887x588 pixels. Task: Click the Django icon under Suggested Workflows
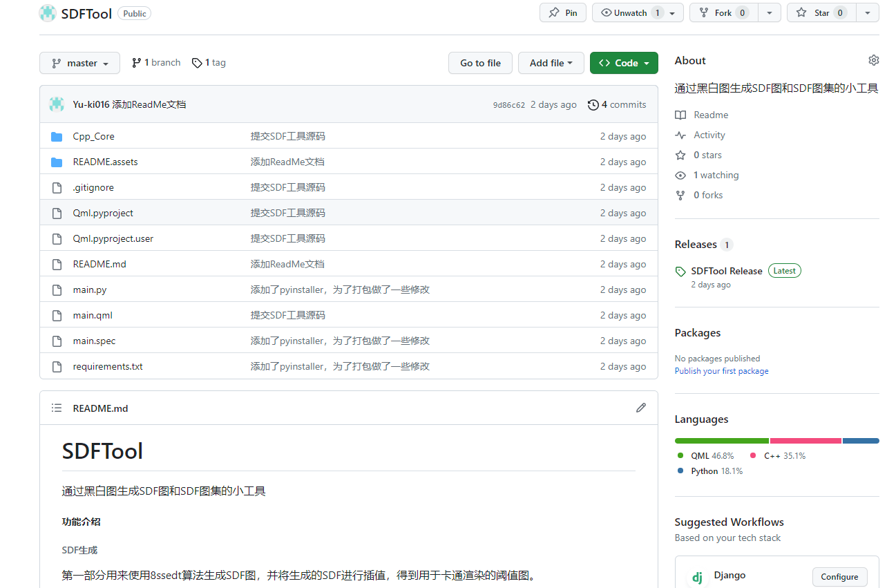coord(696,575)
